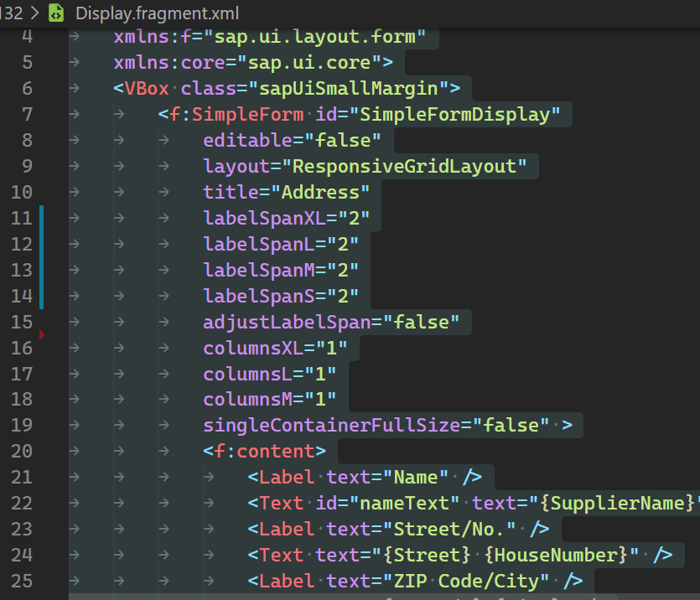This screenshot has width=700, height=600.
Task: Click the "sap.ui.core" namespace value
Action: click(309, 63)
